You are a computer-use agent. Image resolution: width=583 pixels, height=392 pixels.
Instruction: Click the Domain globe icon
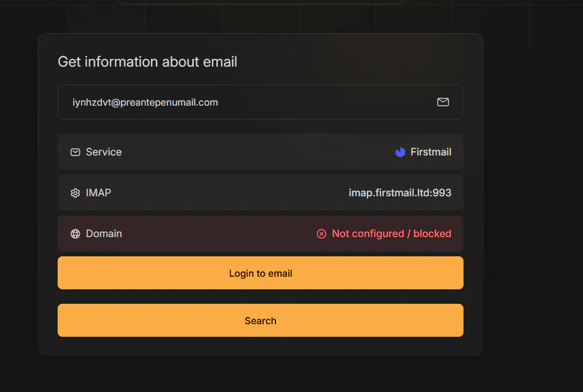point(76,234)
